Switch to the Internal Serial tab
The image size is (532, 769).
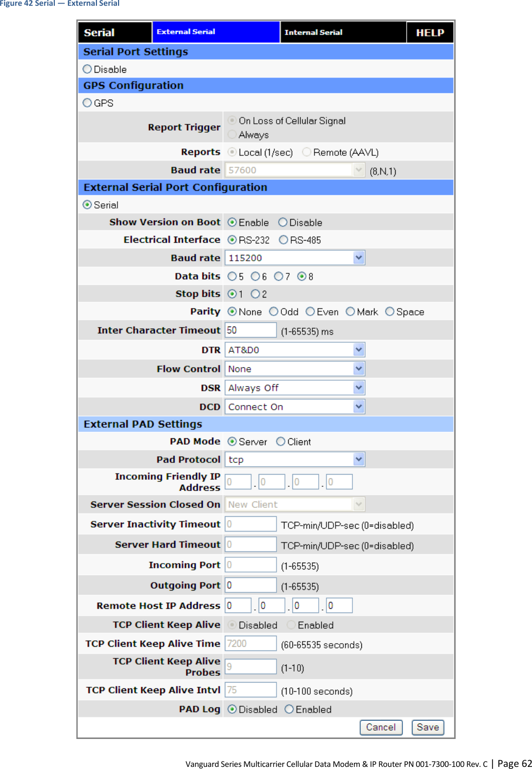343,32
